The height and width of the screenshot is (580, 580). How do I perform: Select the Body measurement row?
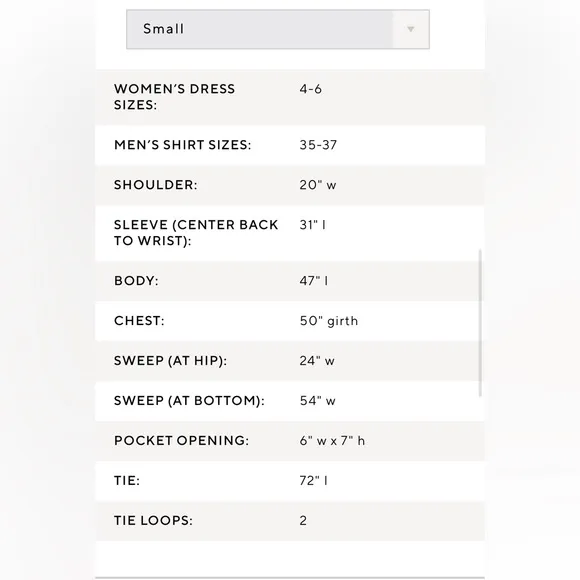click(290, 281)
